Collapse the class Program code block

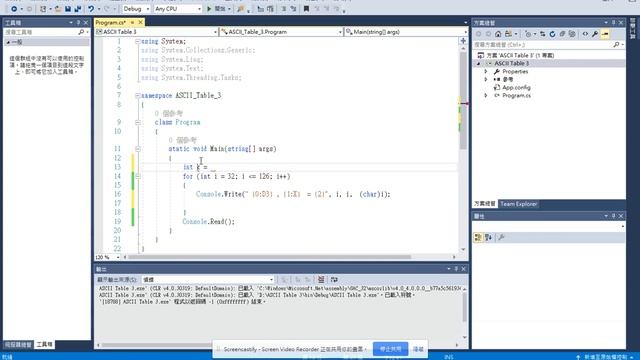click(x=138, y=122)
